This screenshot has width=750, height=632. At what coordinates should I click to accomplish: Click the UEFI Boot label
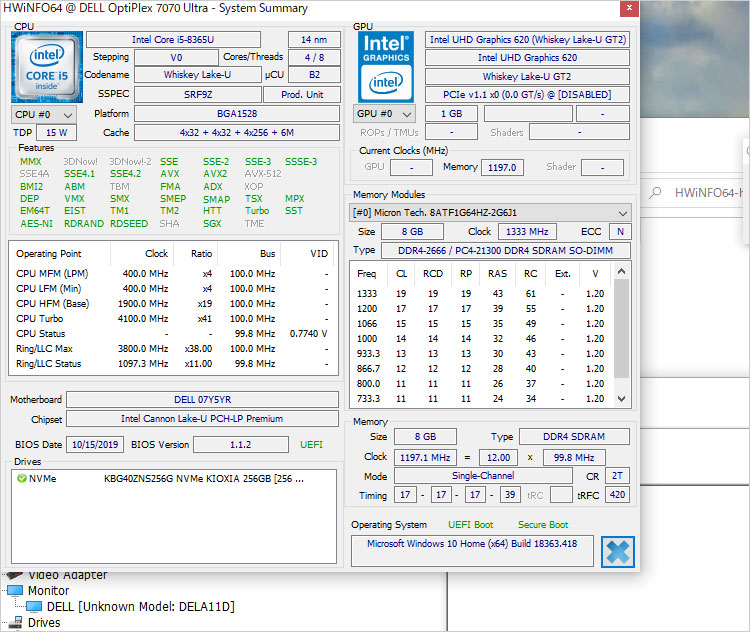[471, 525]
